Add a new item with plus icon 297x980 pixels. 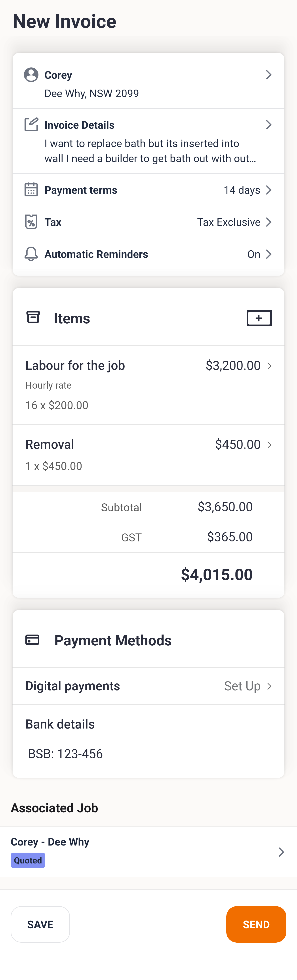259,318
